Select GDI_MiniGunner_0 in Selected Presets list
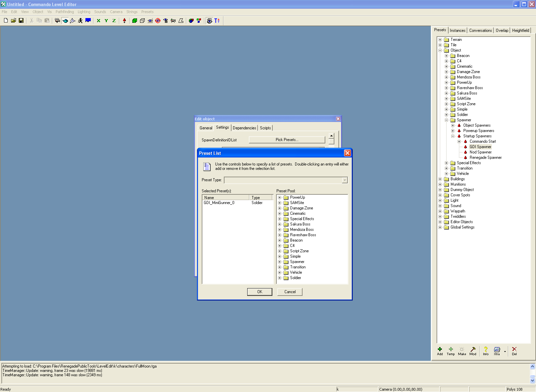536x392 pixels. click(219, 203)
